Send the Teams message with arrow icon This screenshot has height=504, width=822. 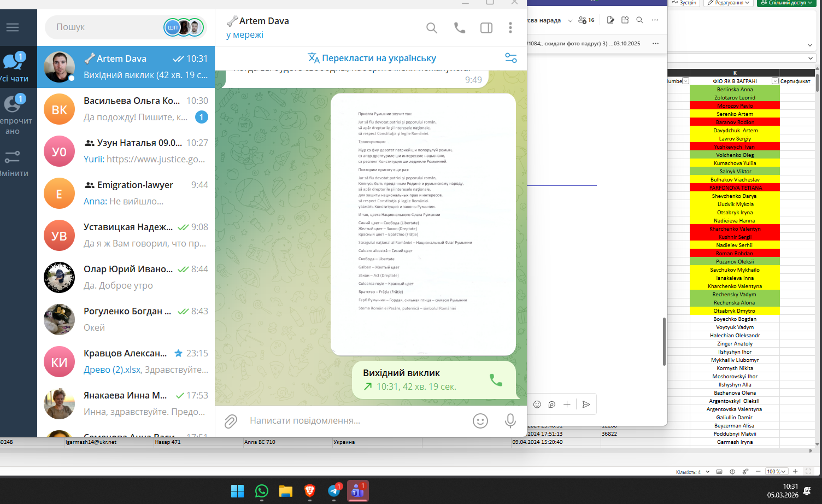pyautogui.click(x=586, y=405)
